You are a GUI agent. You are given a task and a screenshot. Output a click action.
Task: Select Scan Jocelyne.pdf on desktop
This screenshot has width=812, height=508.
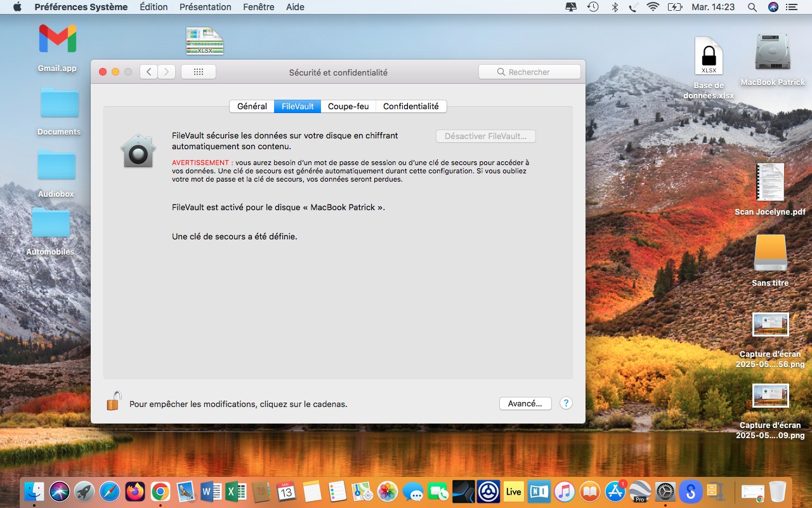(770, 183)
